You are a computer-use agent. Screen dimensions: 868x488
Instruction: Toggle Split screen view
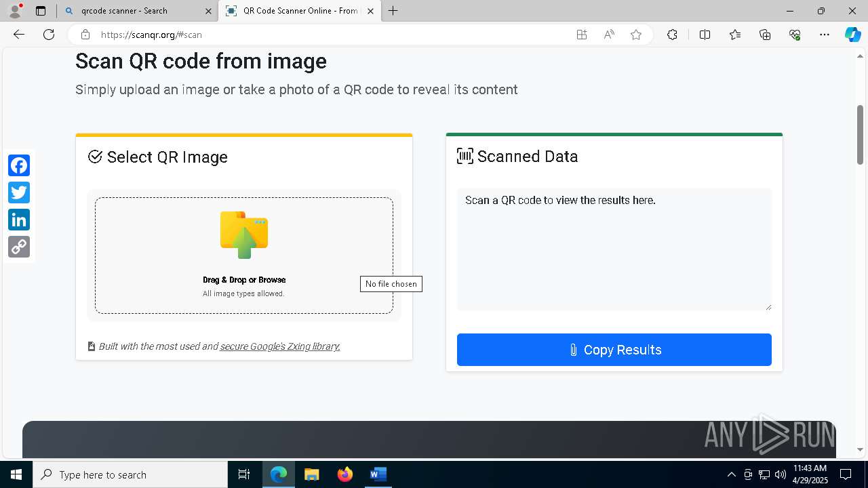click(x=705, y=35)
